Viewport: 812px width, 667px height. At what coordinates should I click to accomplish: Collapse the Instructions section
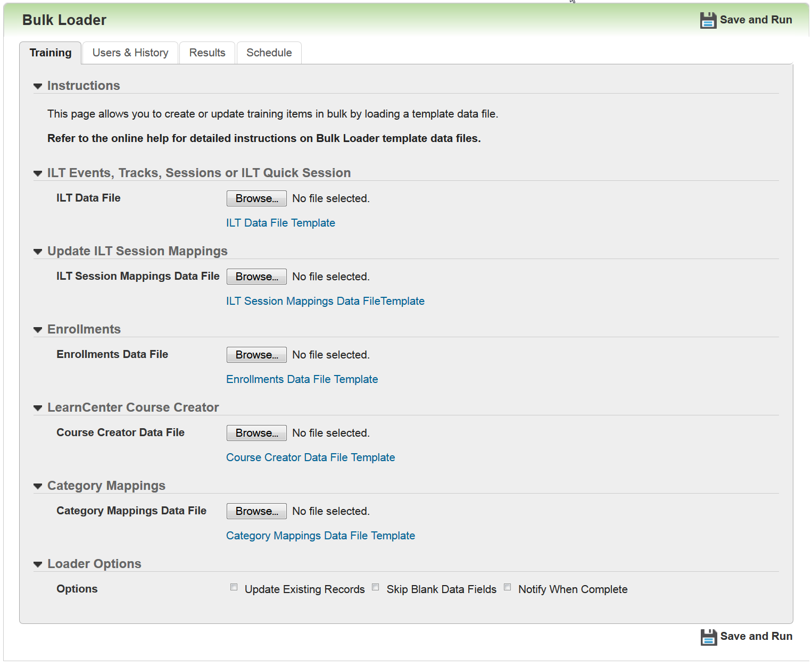(x=38, y=86)
